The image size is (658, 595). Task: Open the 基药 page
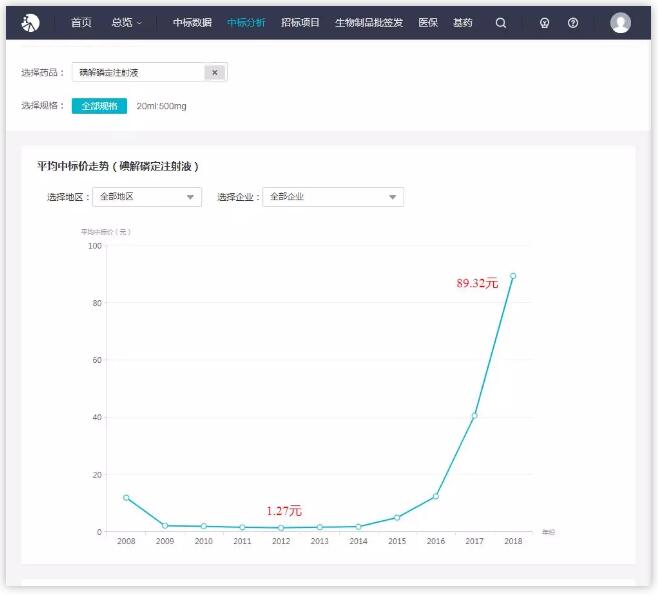coord(462,22)
